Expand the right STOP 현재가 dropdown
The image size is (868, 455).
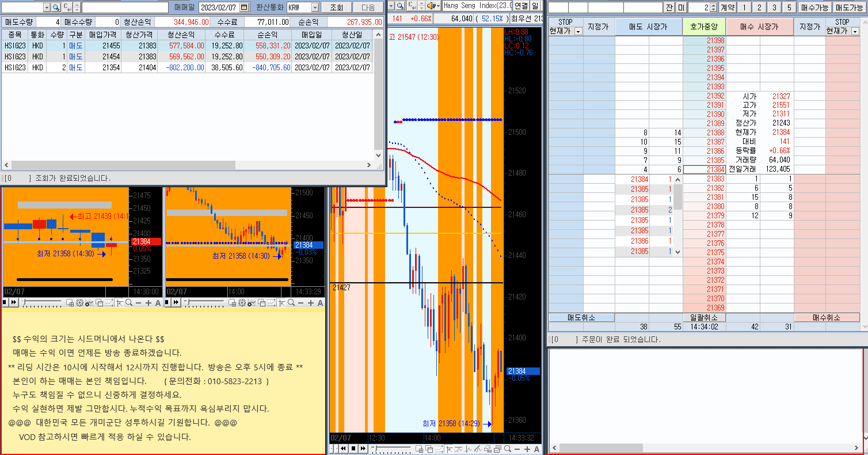[855, 31]
